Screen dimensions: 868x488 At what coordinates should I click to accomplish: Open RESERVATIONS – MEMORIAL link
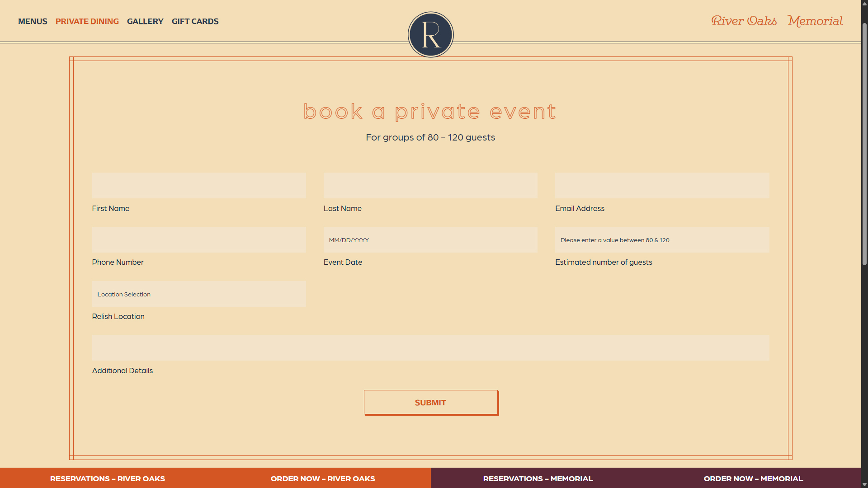pyautogui.click(x=538, y=479)
